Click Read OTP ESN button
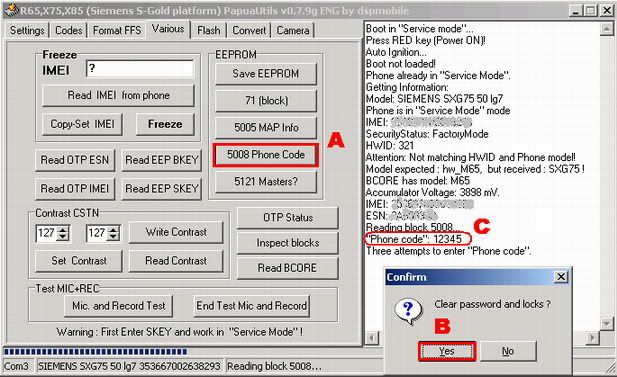Screen dimensions: 617x377 tap(75, 160)
